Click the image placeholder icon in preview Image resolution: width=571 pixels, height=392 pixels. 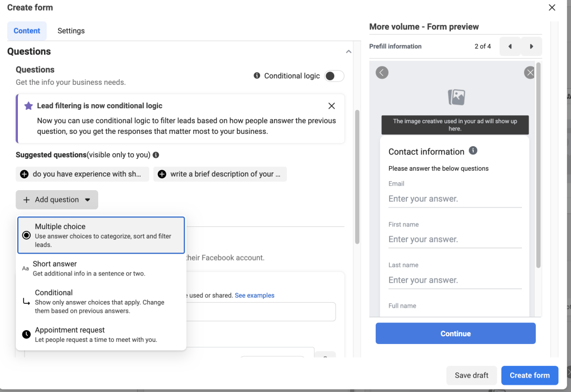tap(456, 97)
